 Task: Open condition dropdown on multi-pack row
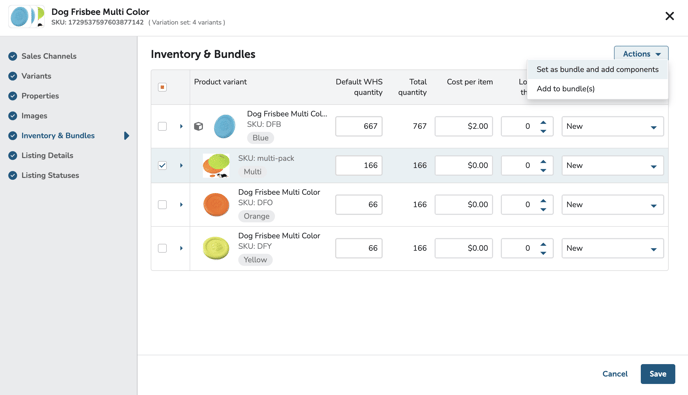coord(613,165)
